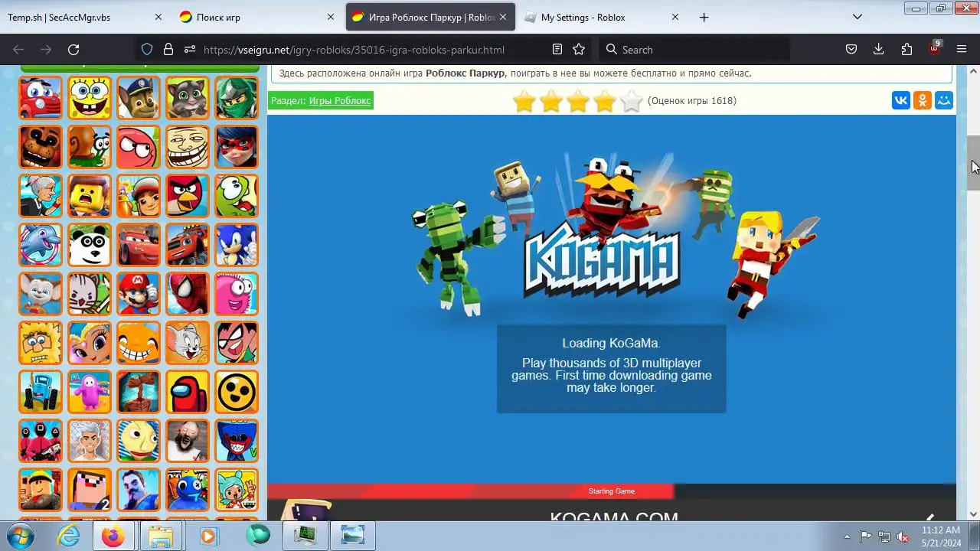Open the Squid Game guard icon
Image resolution: width=980 pixels, height=551 pixels.
click(x=41, y=441)
